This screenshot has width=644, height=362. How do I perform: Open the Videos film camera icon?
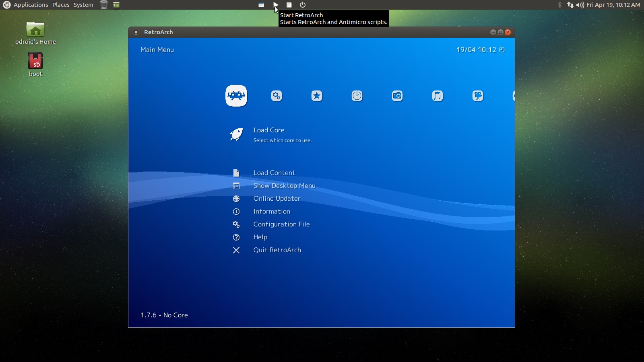pyautogui.click(x=478, y=96)
